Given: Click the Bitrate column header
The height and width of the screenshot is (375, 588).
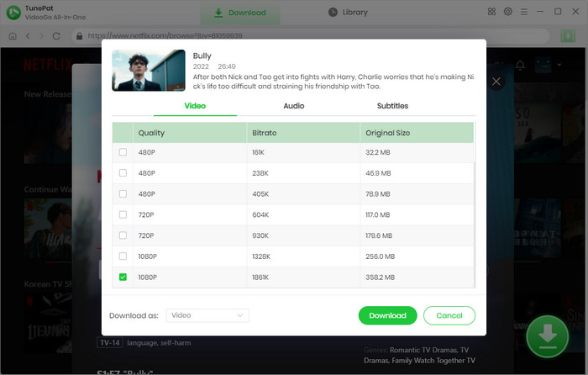Looking at the screenshot, I should click(303, 133).
